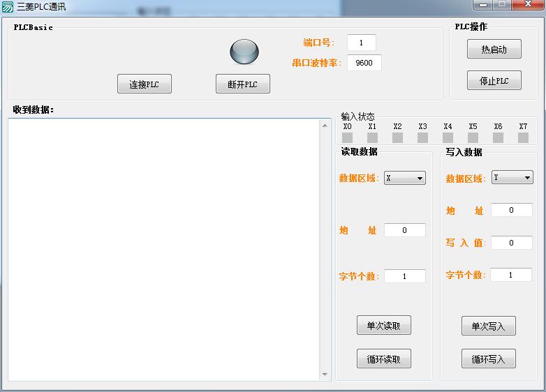Image resolution: width=546 pixels, height=392 pixels.
Task: Click the gray connection status LED indicator
Action: click(244, 52)
